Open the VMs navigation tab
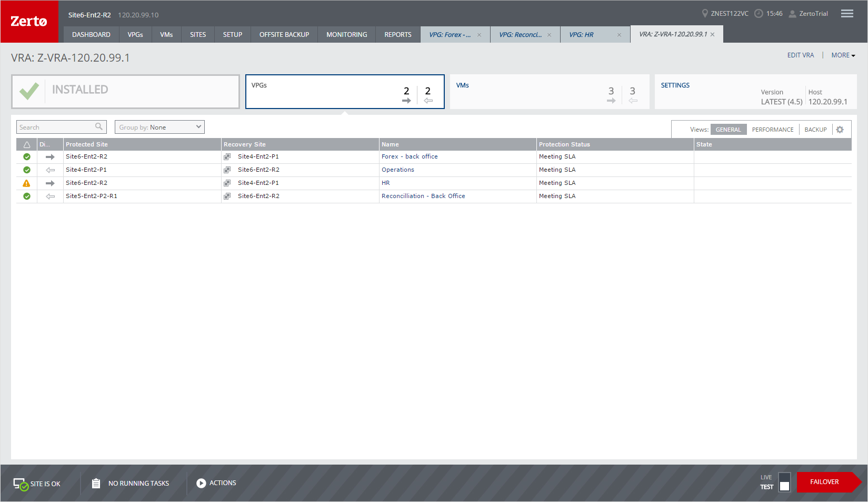The image size is (868, 502). click(166, 35)
